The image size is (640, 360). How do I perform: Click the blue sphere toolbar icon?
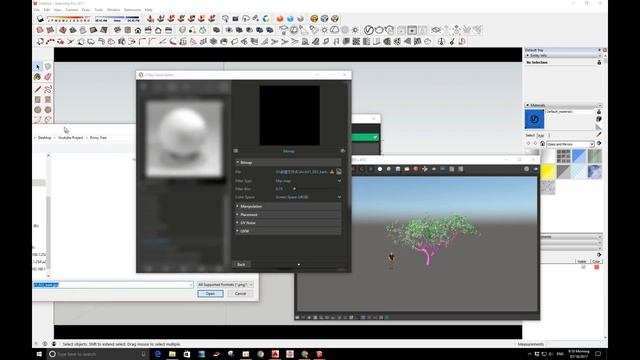coord(290,19)
